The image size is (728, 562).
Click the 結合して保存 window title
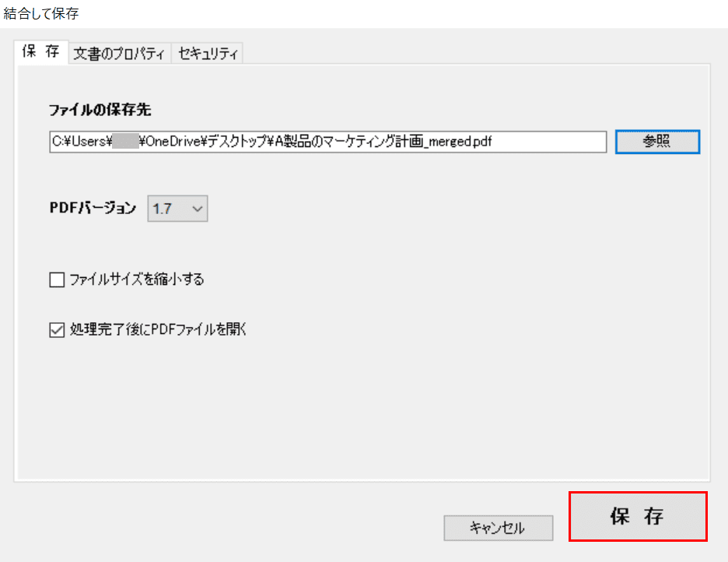tap(41, 13)
